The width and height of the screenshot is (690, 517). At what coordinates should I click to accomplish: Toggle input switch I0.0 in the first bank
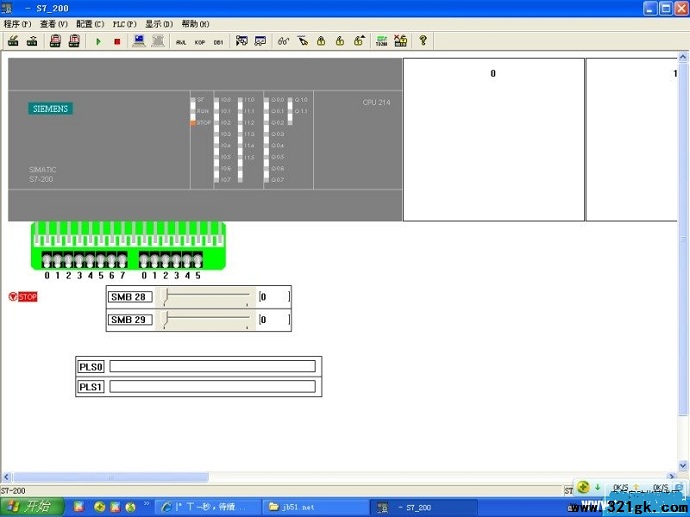47,260
